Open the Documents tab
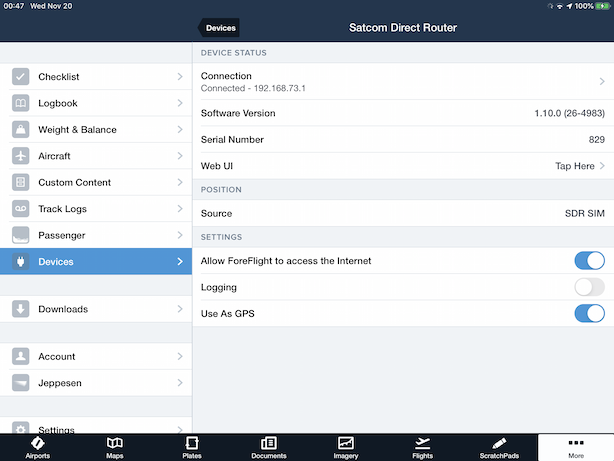 coord(269,448)
